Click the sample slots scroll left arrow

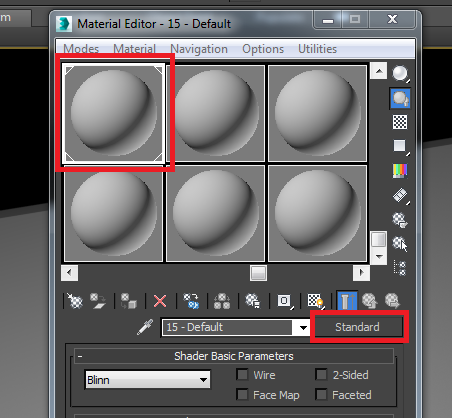pos(69,273)
